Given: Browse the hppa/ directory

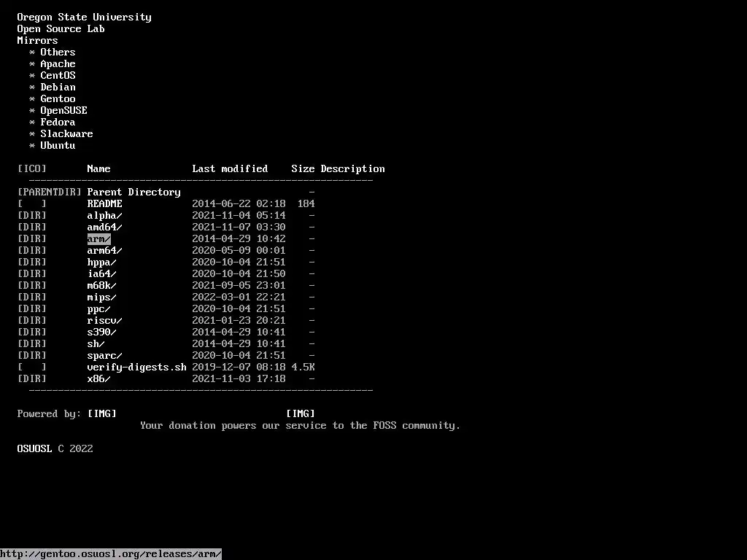Looking at the screenshot, I should click(x=101, y=262).
